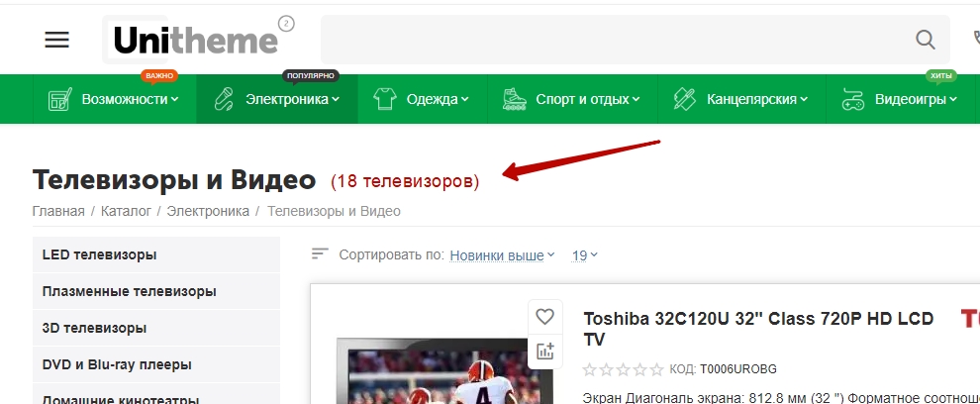Navigate to Каталог breadcrumb
The width and height of the screenshot is (980, 404).
coord(125,211)
